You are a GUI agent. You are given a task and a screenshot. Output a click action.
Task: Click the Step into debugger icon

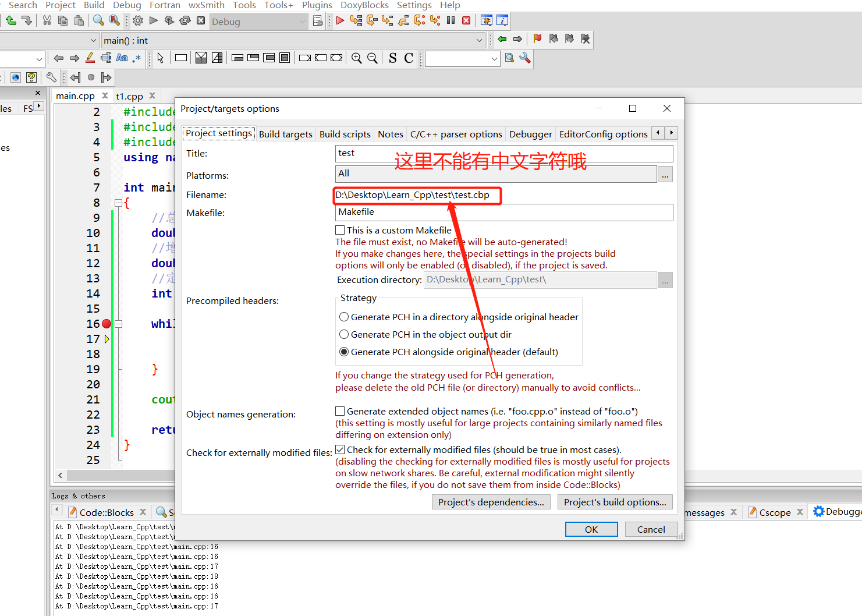[x=387, y=20]
